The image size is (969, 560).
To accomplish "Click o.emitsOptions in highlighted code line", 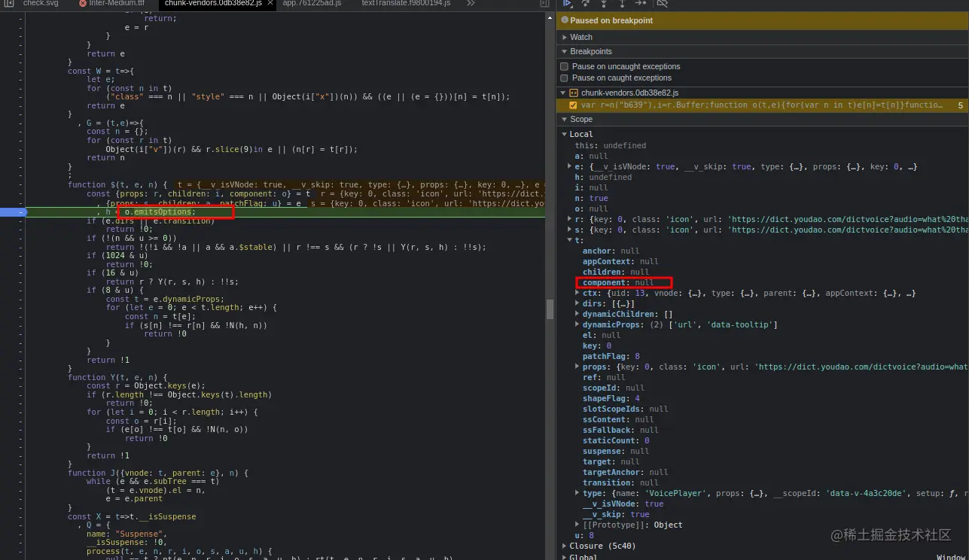I will click(160, 212).
